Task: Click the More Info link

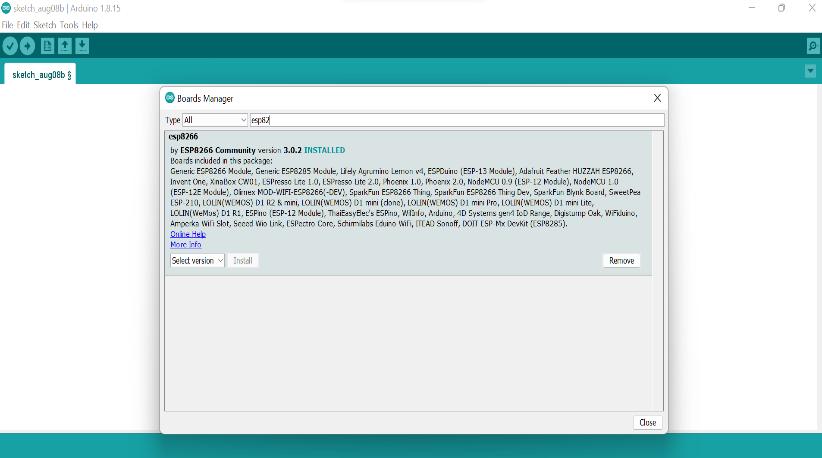Action: 186,244
